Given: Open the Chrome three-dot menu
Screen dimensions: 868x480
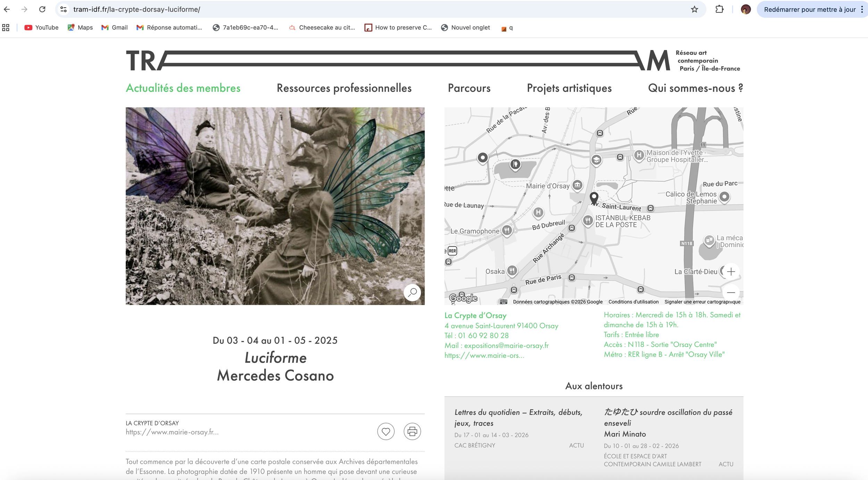Looking at the screenshot, I should coord(862,9).
